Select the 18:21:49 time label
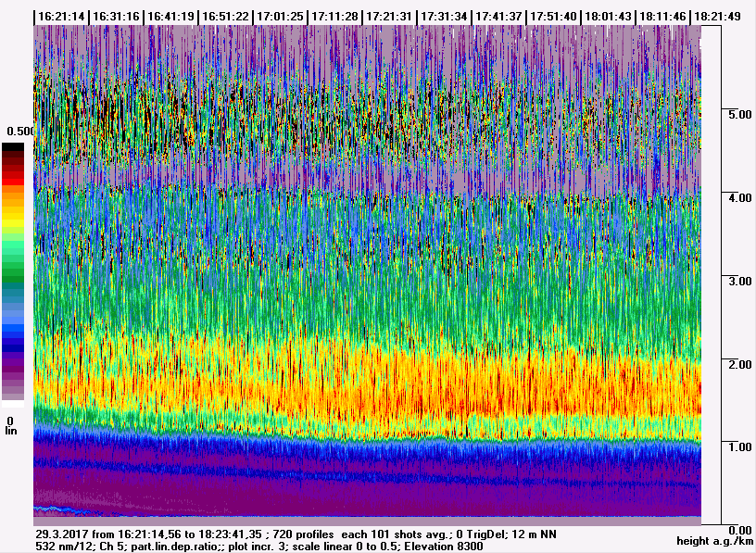The image size is (756, 553). coord(717,17)
